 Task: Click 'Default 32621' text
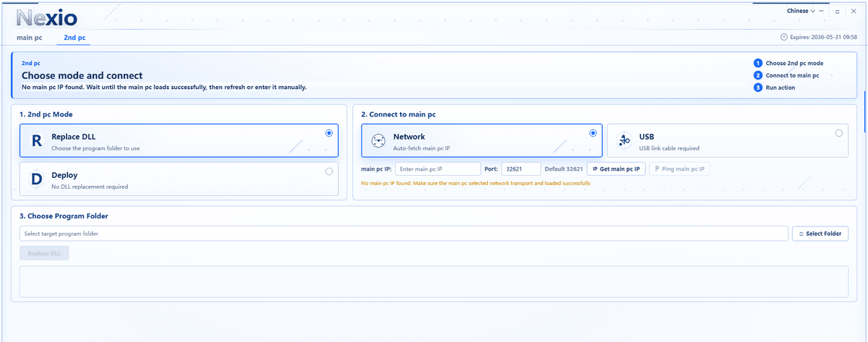pos(563,168)
